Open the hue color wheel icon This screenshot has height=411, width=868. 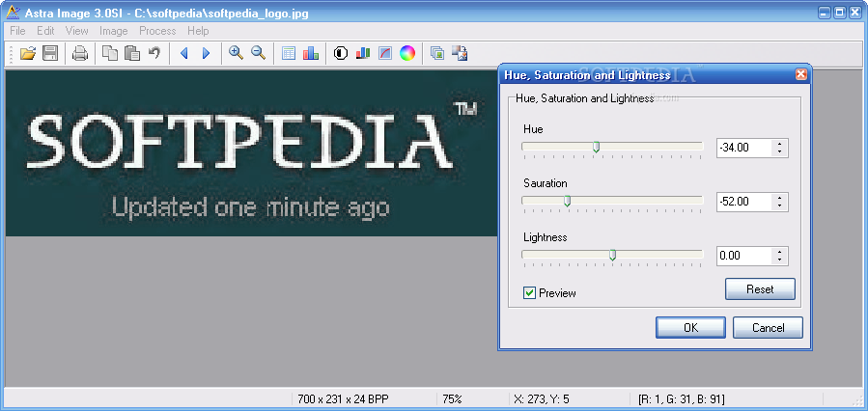[407, 53]
